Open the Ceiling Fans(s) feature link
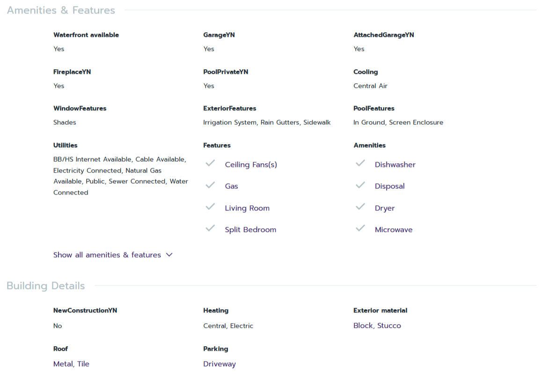This screenshot has height=392, width=541. (x=251, y=165)
